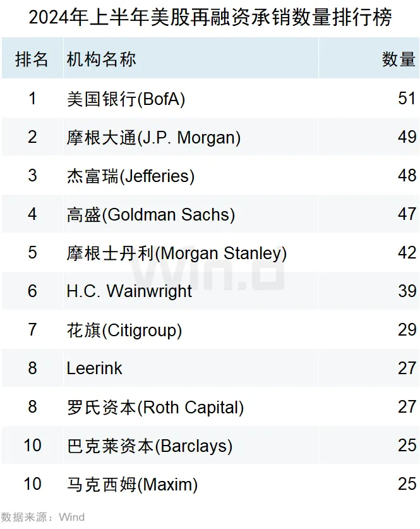Select the 摩根士丹利(Morgan Stanley) cell
Screen dimensions: 420x529
[177, 253]
